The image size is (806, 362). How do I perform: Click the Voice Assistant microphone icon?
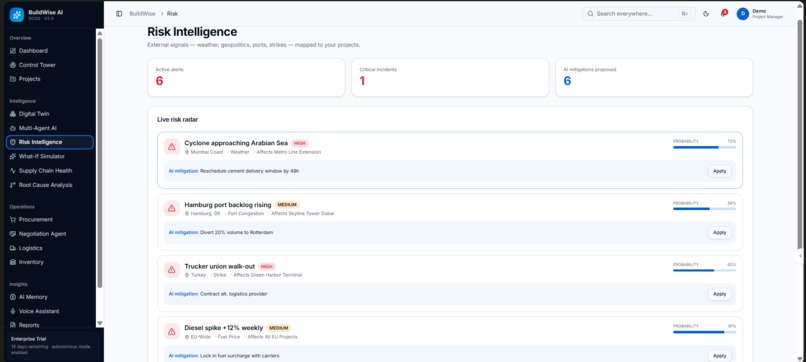(13, 312)
